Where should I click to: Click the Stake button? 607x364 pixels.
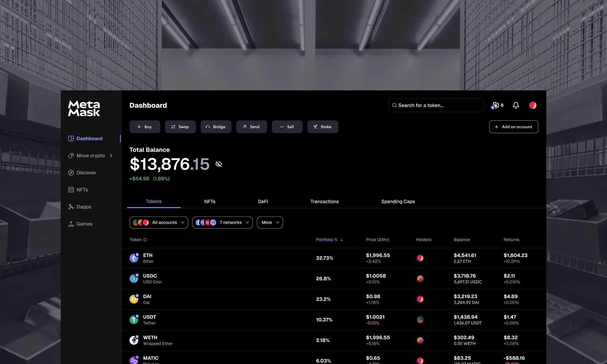click(323, 127)
